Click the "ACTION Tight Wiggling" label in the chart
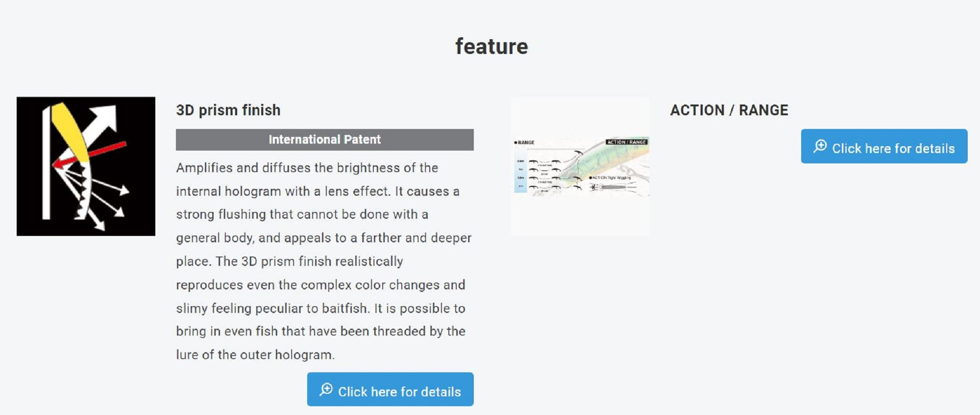The width and height of the screenshot is (980, 415). point(612,178)
